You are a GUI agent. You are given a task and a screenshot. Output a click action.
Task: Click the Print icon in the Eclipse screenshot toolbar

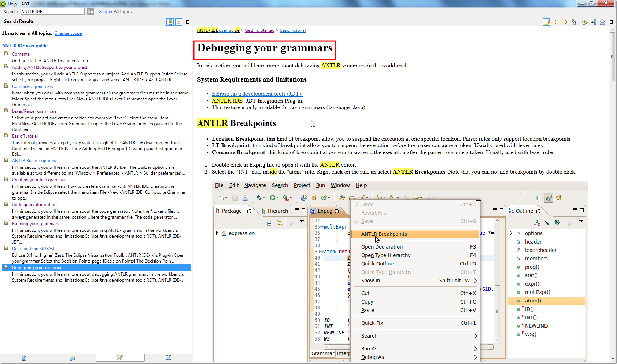(x=245, y=198)
